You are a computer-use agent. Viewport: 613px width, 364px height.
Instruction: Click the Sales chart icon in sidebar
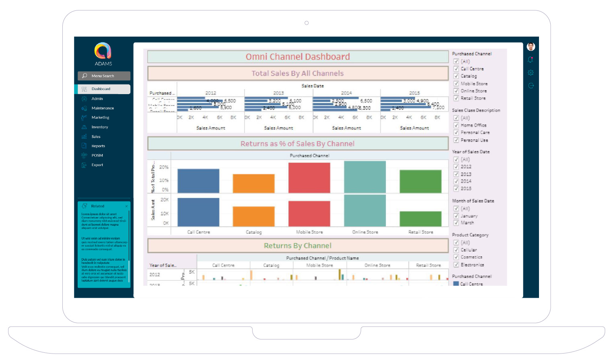(x=84, y=137)
